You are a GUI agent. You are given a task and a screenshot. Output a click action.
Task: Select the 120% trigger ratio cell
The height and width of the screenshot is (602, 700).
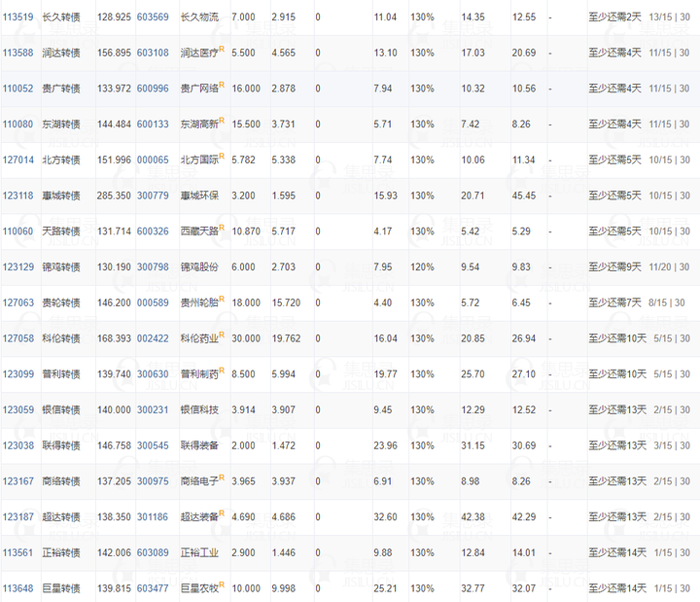422,267
